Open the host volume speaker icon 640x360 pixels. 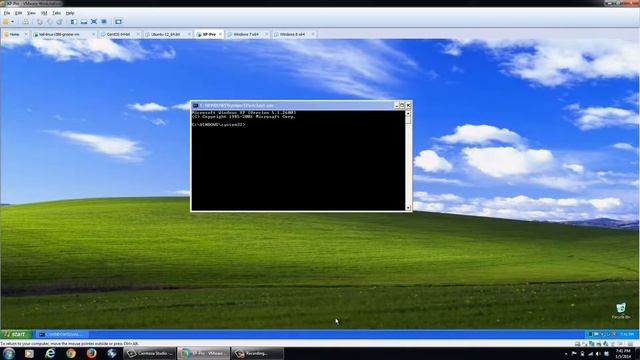(598, 354)
